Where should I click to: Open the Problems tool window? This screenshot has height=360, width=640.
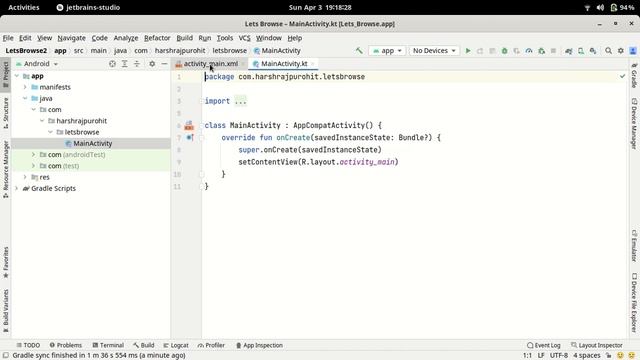click(x=66, y=345)
